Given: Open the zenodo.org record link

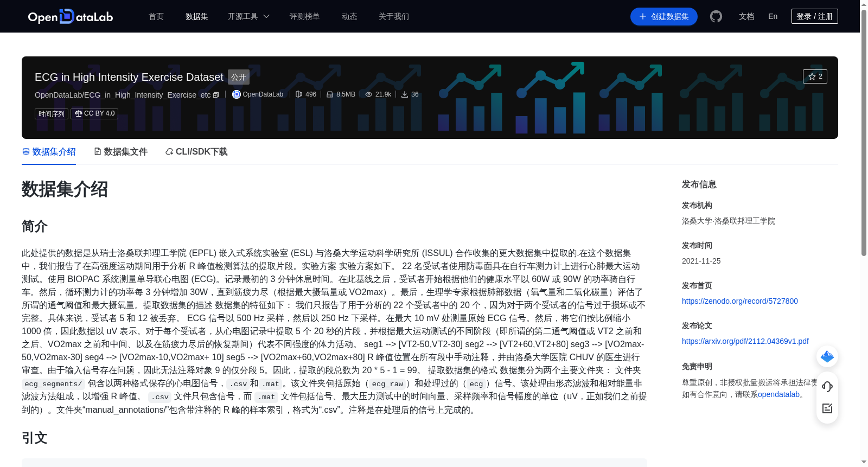Looking at the screenshot, I should [x=740, y=301].
